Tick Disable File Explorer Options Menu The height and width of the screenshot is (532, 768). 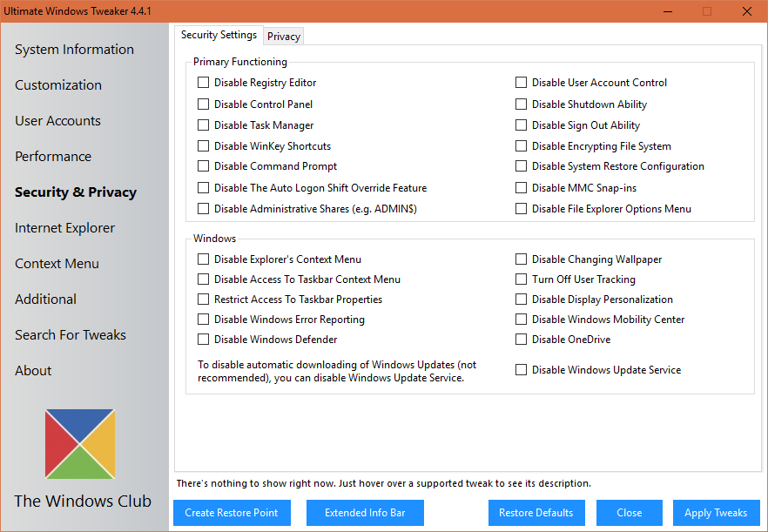521,209
